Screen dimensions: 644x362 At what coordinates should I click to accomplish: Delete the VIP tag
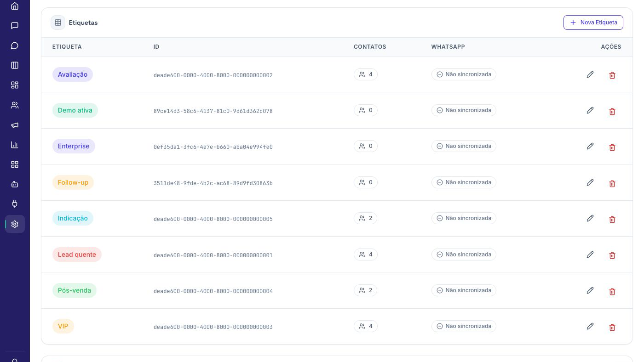612,327
